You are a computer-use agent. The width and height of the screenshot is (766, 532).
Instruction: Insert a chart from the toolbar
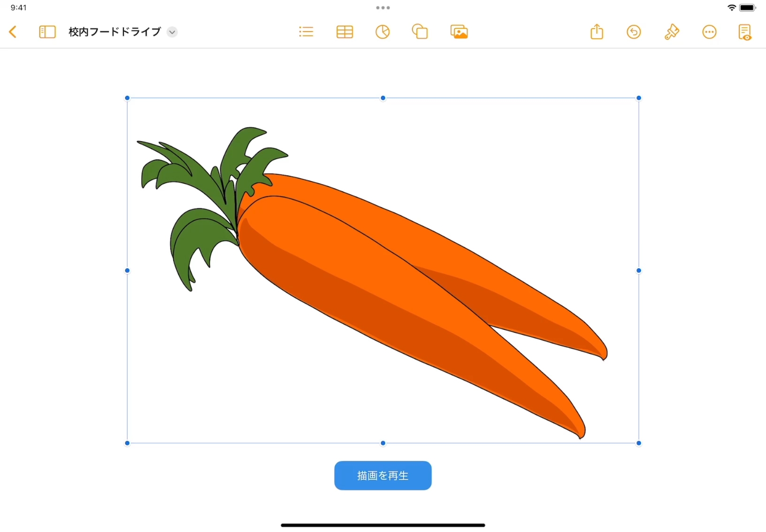click(383, 32)
